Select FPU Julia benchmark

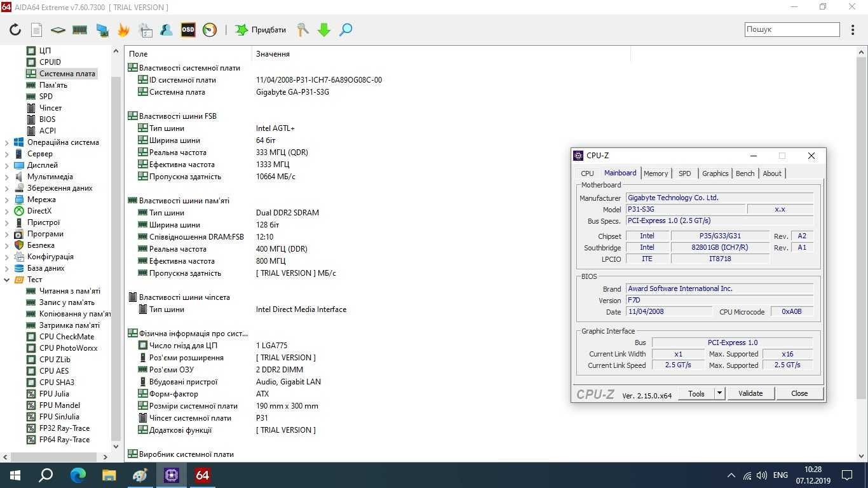[54, 394]
